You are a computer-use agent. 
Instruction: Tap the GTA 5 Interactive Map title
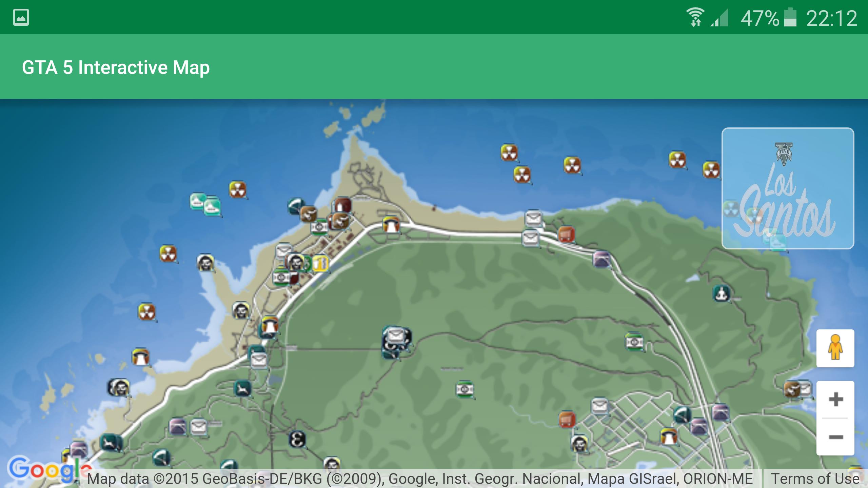pyautogui.click(x=116, y=67)
